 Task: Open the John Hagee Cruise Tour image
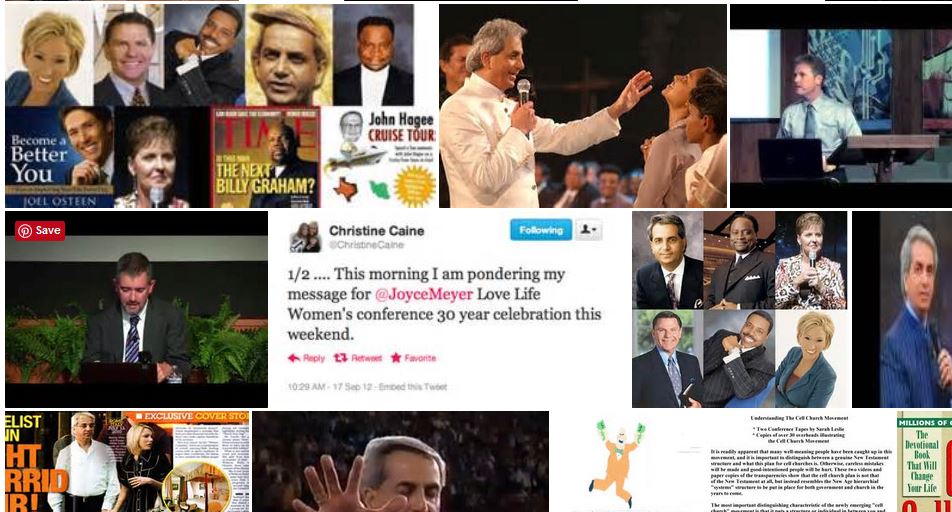pyautogui.click(x=379, y=157)
